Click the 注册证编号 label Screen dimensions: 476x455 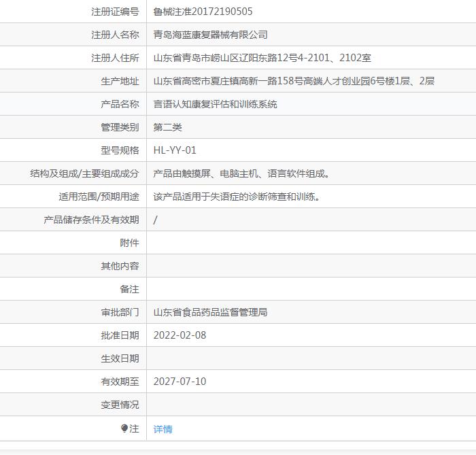[x=115, y=12]
